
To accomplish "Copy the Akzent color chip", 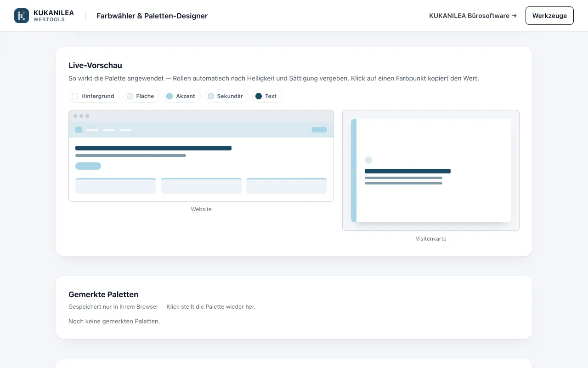I will point(182,96).
